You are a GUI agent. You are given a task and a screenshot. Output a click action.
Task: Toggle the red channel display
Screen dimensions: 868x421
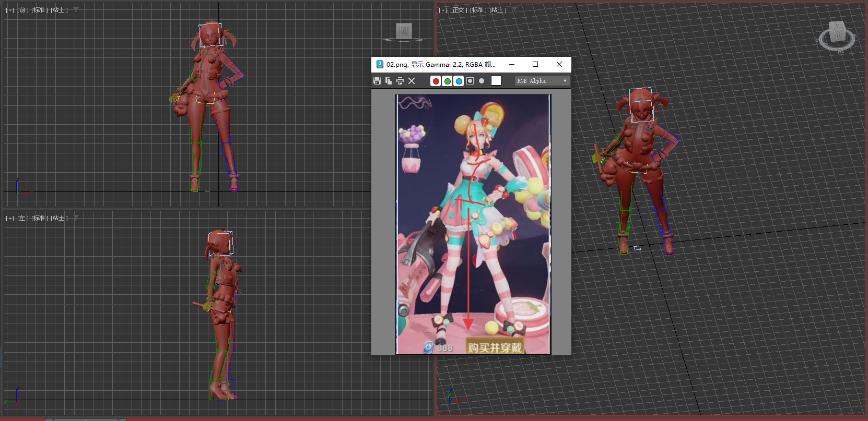436,81
